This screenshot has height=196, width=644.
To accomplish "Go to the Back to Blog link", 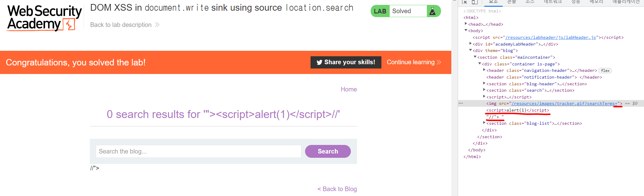I will click(x=337, y=189).
